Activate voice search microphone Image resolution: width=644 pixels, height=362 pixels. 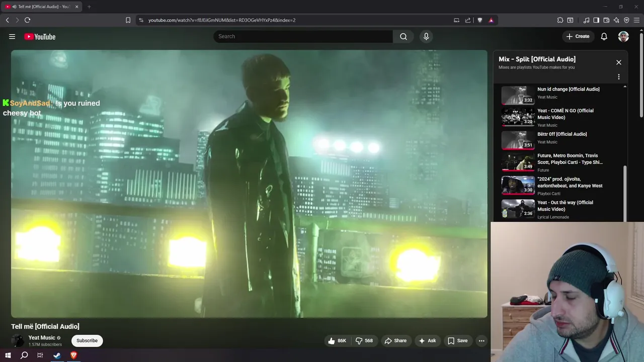coord(426,36)
